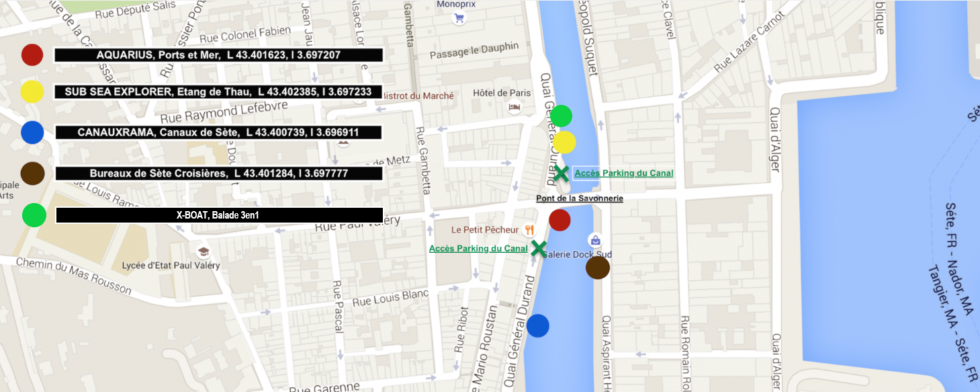Viewport: 980px width, 392px height.
Task: Click the Pont de la Savonnerie link
Action: click(x=580, y=198)
